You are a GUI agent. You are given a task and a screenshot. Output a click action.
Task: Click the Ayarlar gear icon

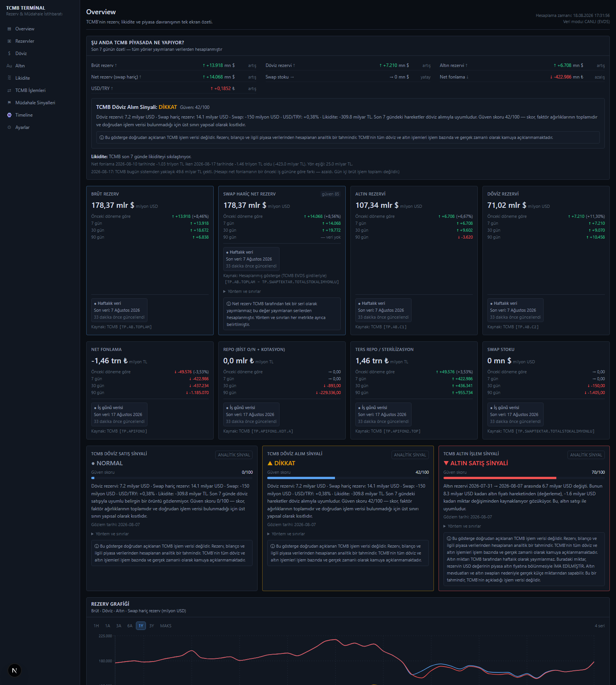point(9,127)
